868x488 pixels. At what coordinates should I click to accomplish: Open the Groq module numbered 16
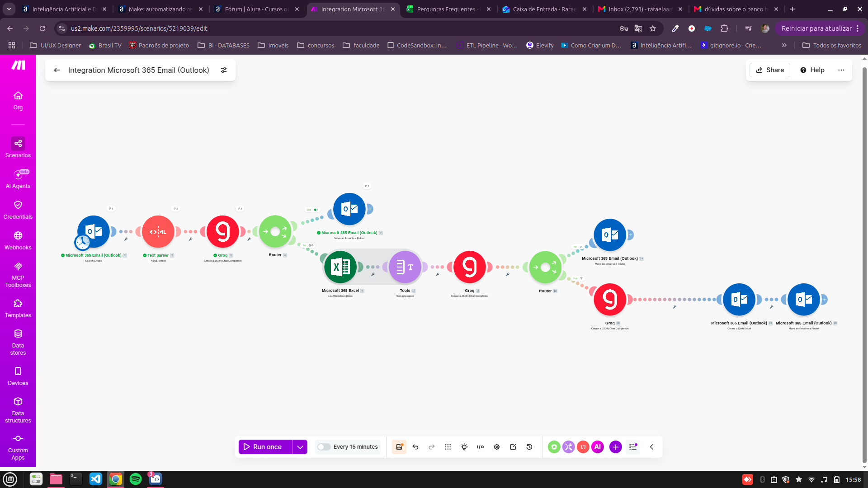[x=610, y=300]
